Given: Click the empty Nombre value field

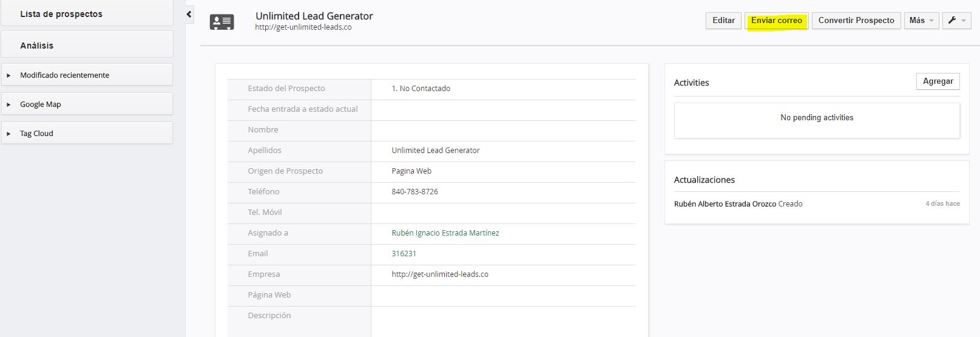Looking at the screenshot, I should click(x=503, y=130).
